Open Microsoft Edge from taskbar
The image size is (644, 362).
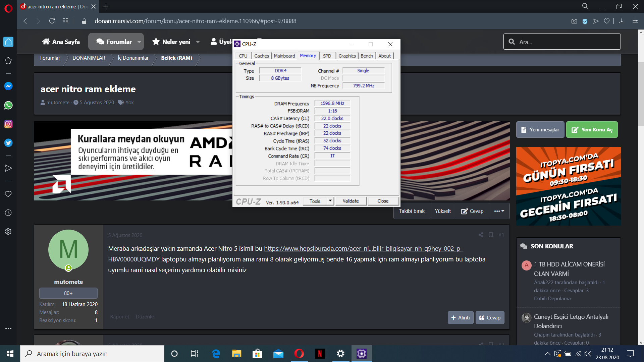pos(216,354)
